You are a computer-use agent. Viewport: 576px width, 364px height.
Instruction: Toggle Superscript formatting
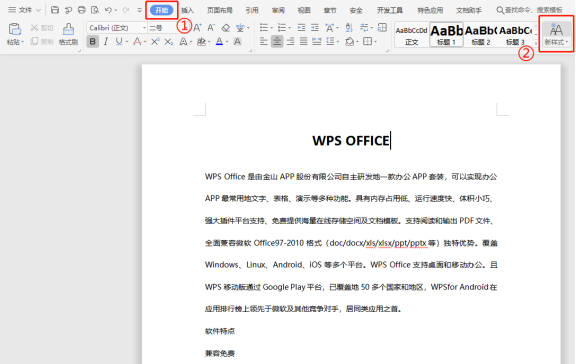pyautogui.click(x=155, y=42)
